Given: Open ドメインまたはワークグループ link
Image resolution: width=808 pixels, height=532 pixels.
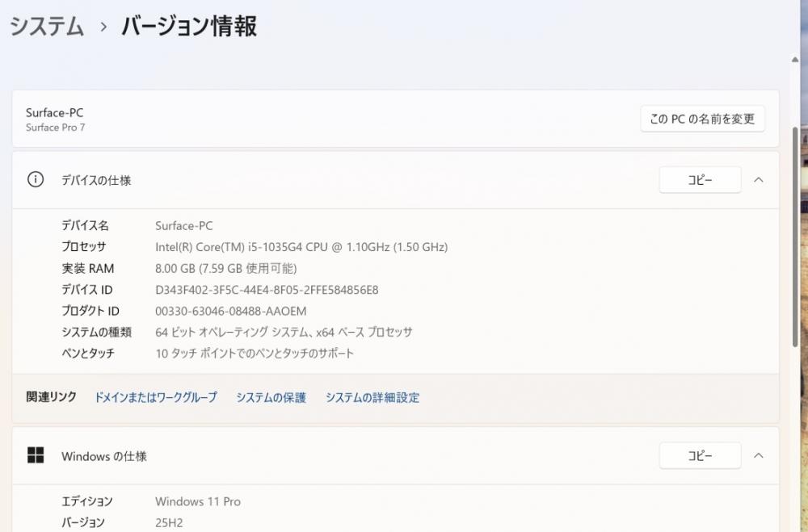Looking at the screenshot, I should [156, 397].
